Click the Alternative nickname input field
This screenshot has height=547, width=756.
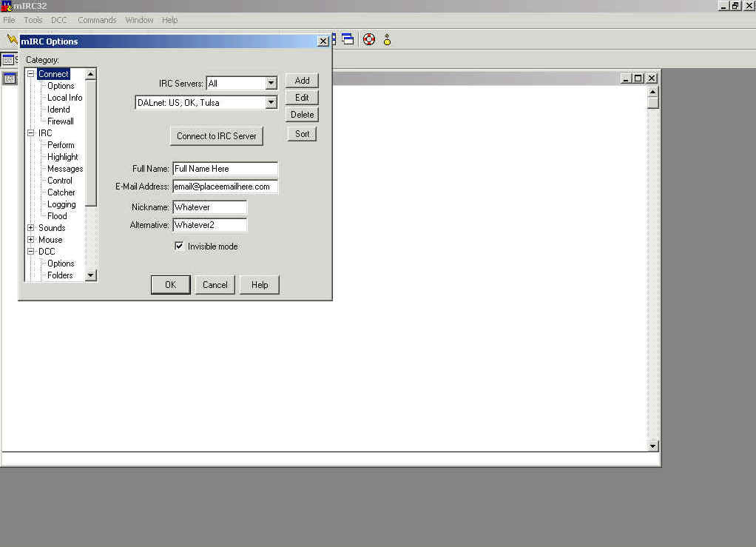210,225
